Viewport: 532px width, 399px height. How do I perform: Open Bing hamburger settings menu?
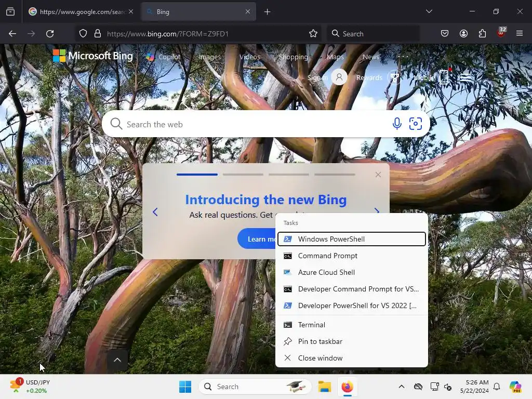coord(465,77)
